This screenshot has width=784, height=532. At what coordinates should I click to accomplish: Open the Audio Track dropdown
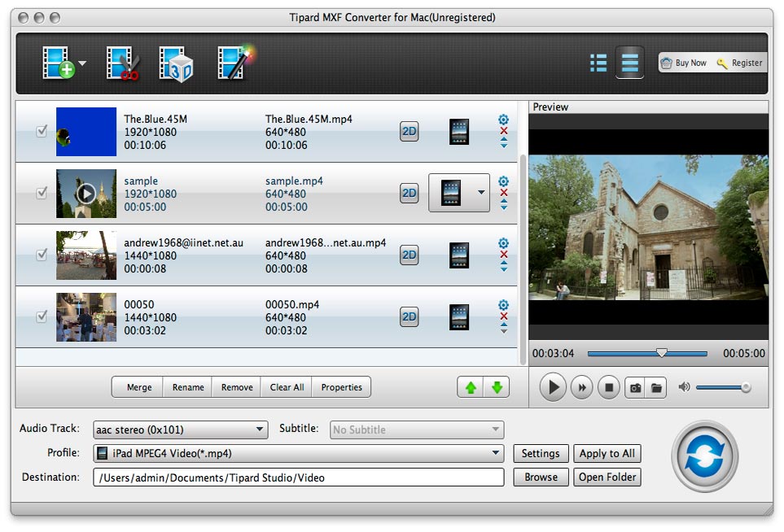(180, 430)
